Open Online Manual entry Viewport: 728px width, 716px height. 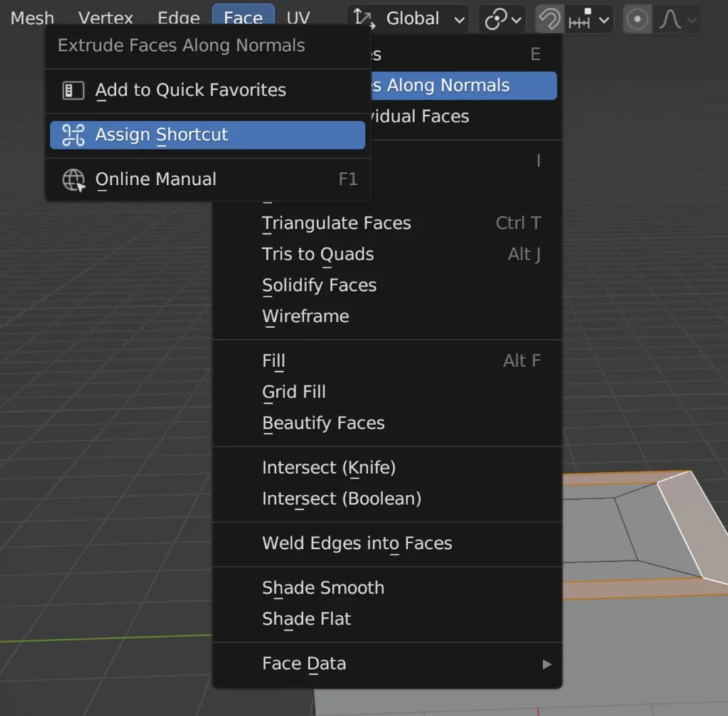click(208, 179)
